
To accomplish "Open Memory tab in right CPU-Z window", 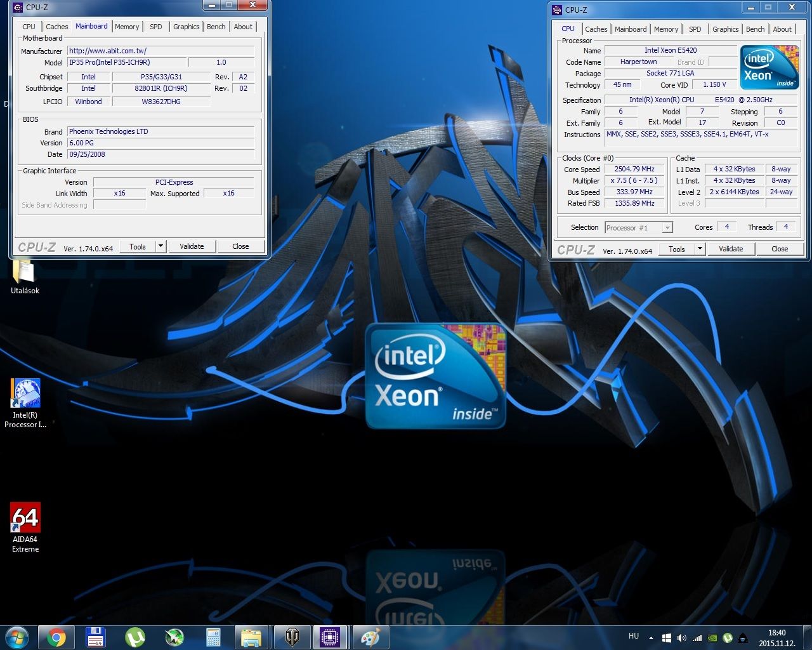I will point(666,29).
